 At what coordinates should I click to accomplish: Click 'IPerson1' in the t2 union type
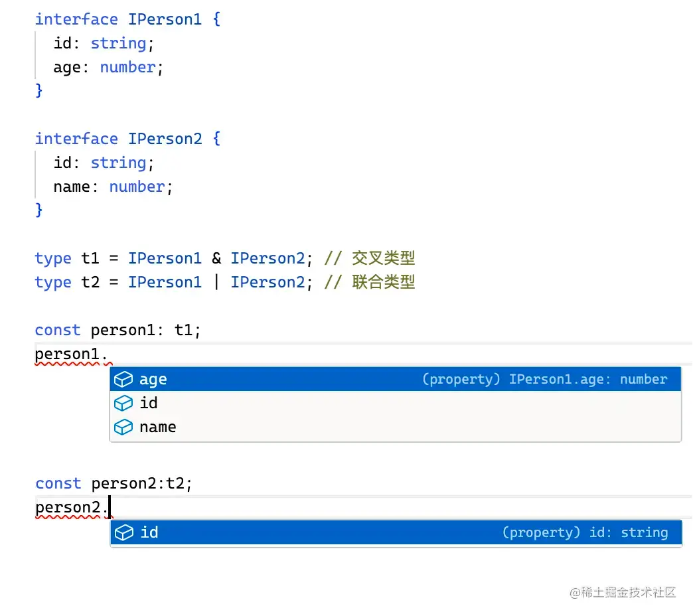pos(165,282)
